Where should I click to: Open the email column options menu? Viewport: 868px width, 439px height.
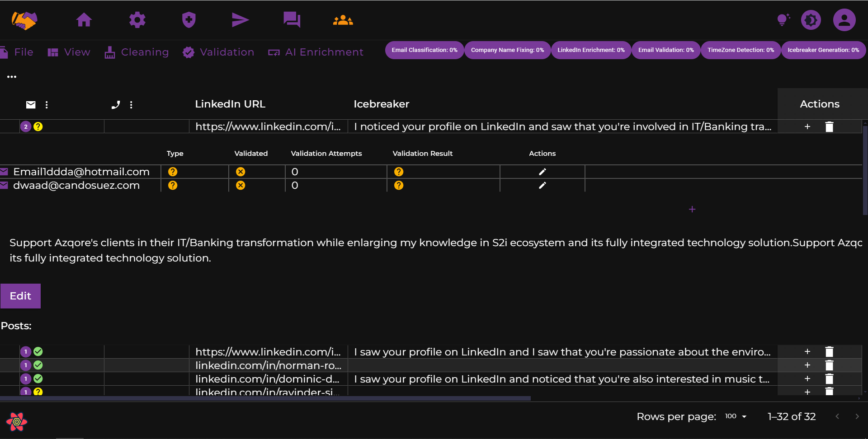pyautogui.click(x=47, y=105)
